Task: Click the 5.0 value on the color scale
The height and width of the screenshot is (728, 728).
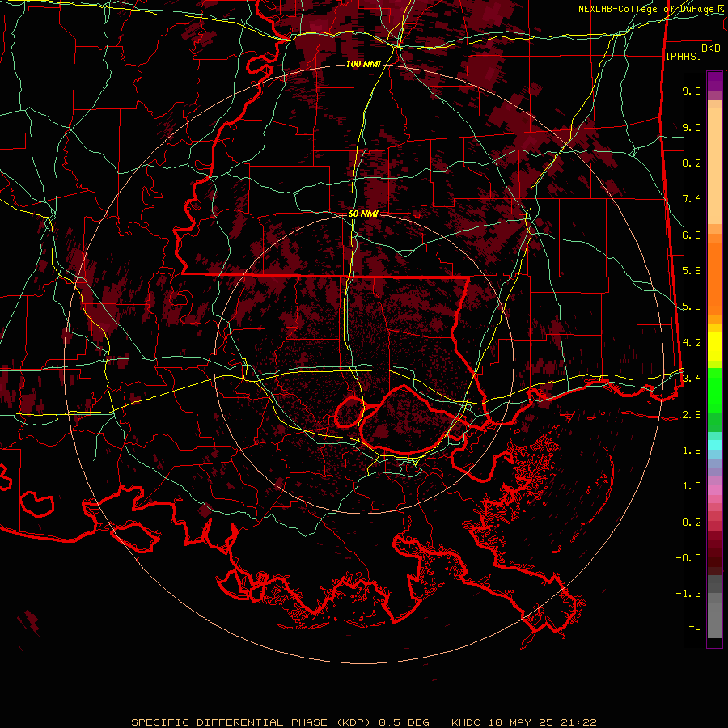Action: [x=692, y=307]
